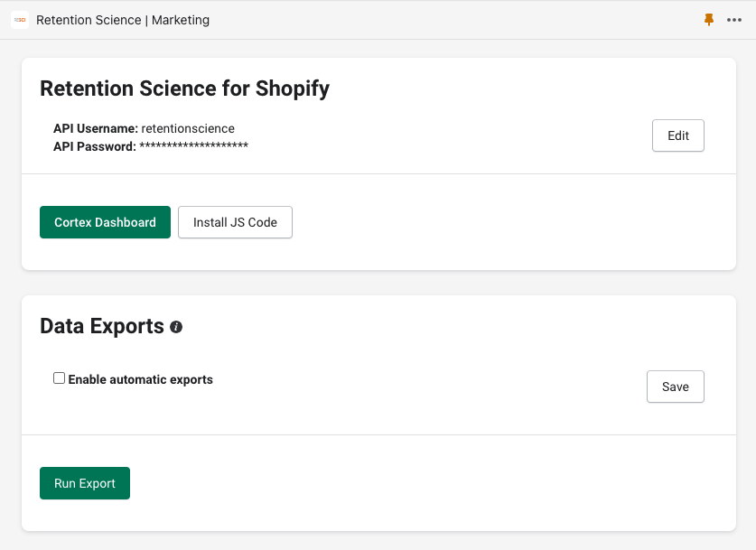Open the three-dot more options menu
Screen dimensions: 756x550
click(x=733, y=20)
